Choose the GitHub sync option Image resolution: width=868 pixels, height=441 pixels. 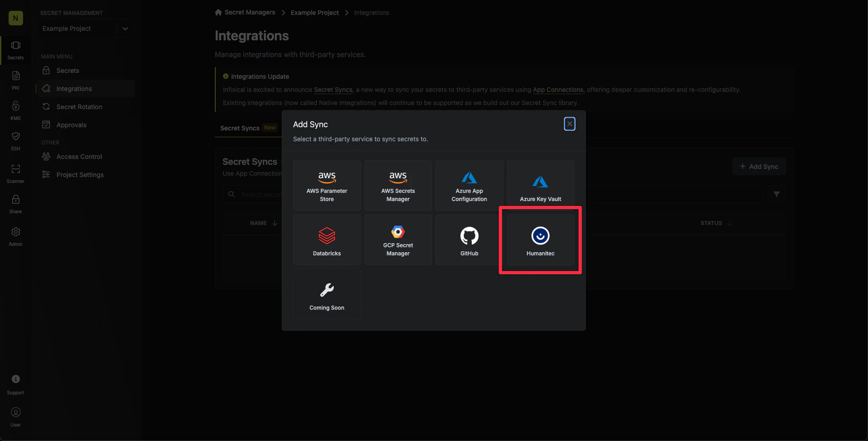point(470,240)
